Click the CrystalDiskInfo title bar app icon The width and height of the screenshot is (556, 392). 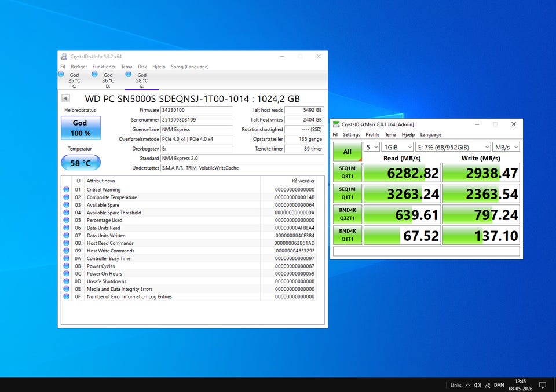(x=64, y=56)
